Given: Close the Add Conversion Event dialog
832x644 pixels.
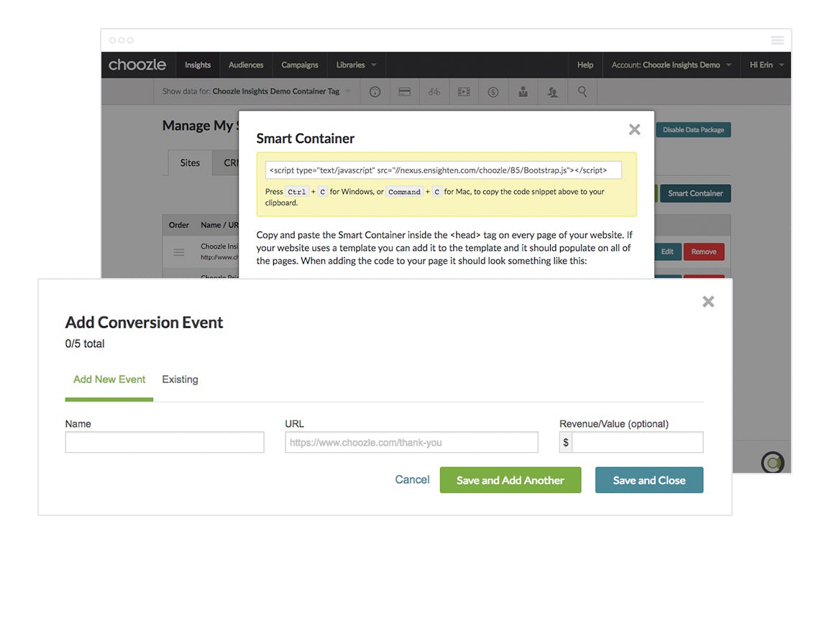Looking at the screenshot, I should (708, 301).
